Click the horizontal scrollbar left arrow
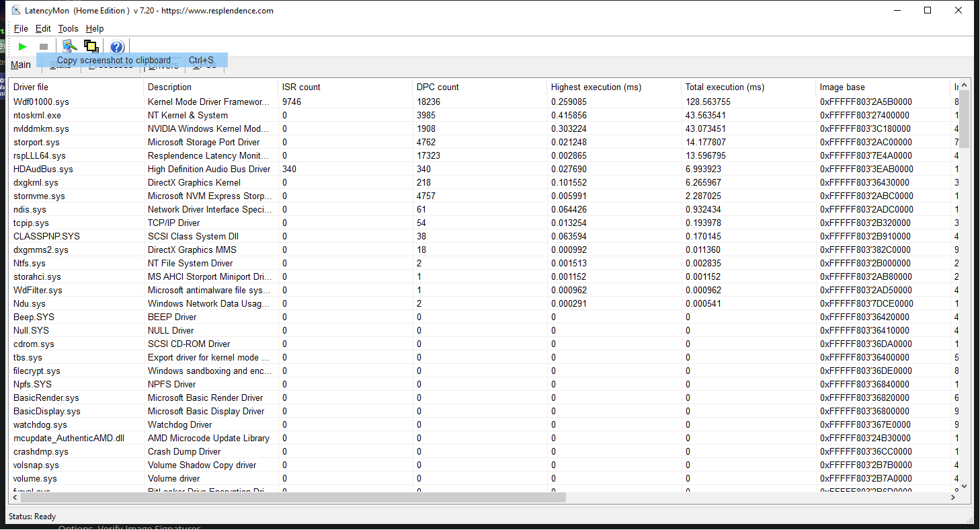 pos(15,498)
